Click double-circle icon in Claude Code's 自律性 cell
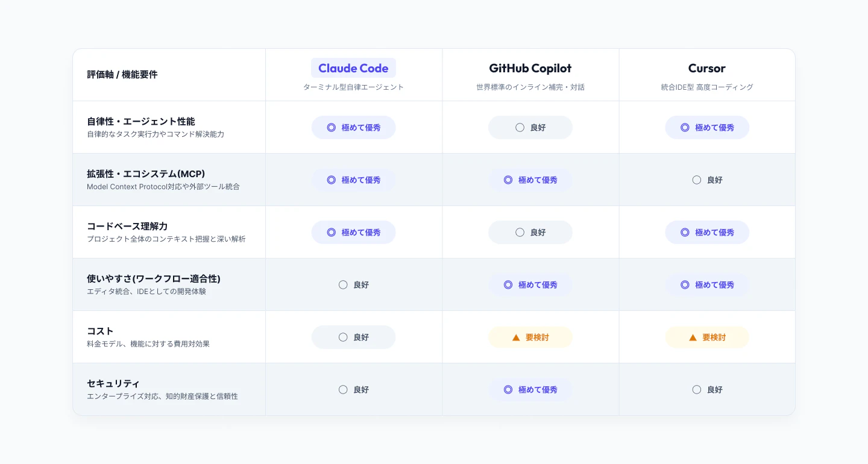 point(331,128)
